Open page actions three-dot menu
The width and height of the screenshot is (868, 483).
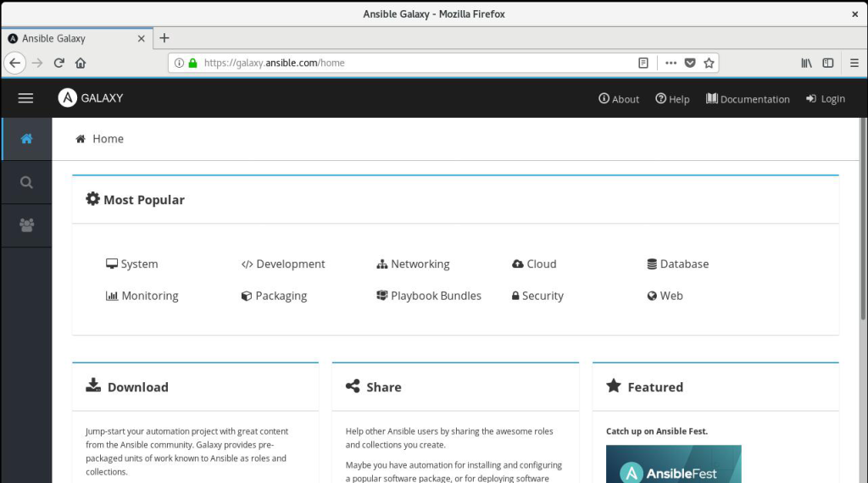(x=671, y=63)
